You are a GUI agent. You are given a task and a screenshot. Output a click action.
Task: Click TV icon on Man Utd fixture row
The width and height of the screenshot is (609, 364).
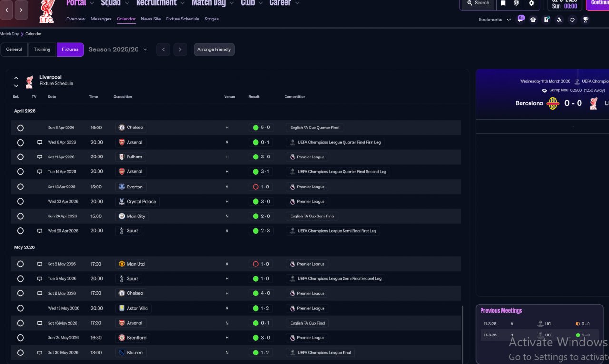click(x=40, y=264)
